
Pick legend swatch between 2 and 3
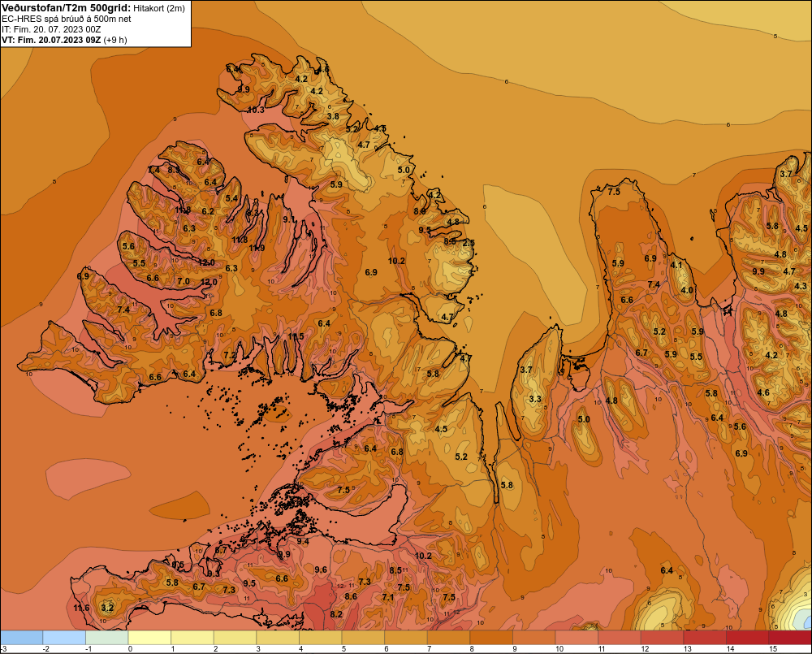[235, 638]
